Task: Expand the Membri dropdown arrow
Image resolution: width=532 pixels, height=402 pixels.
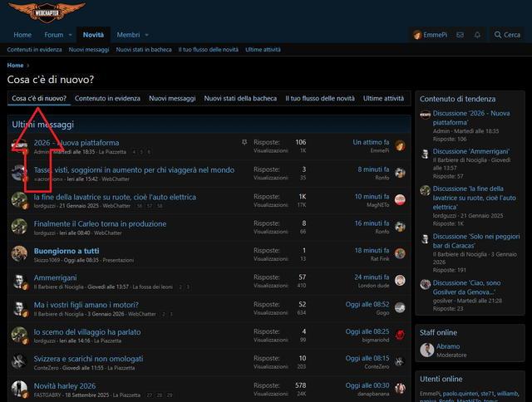Action: coord(146,35)
